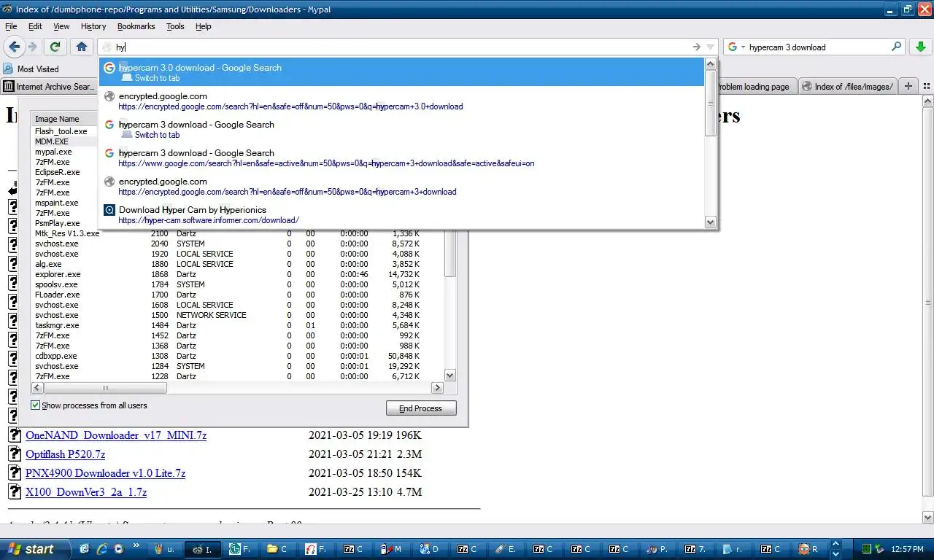Click file icon beside OneNAND_Downloader_v17_MINI.7z
The width and height of the screenshot is (934, 560).
coord(15,435)
